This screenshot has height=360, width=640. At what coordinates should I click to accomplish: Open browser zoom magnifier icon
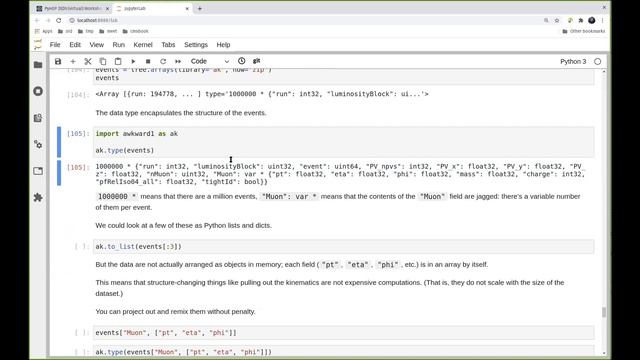(x=546, y=20)
